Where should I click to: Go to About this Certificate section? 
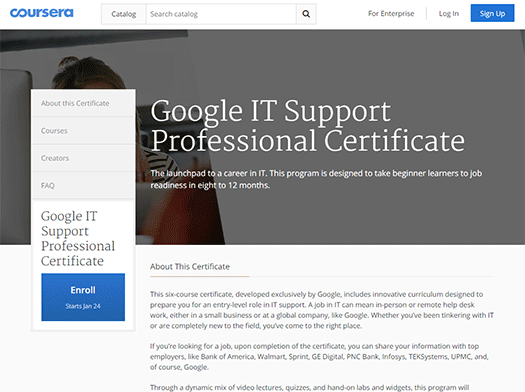(x=83, y=103)
